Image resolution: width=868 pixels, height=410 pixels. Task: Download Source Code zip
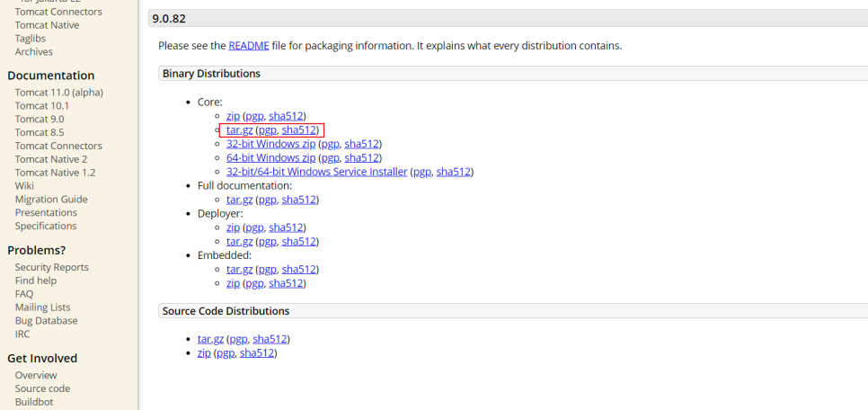click(204, 353)
